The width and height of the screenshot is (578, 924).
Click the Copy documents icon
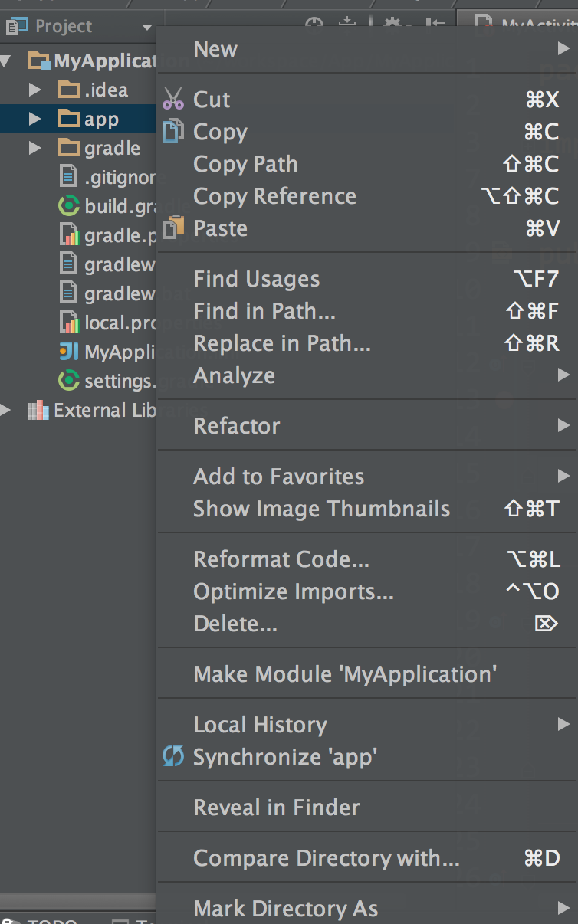pos(174,131)
